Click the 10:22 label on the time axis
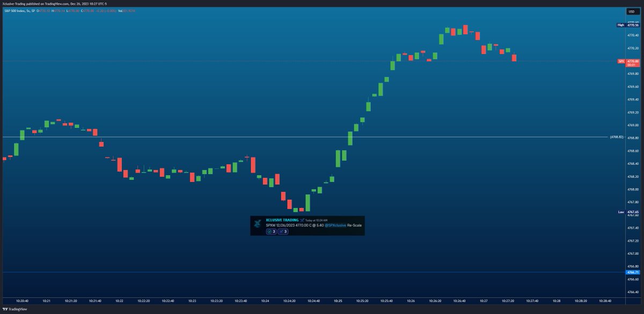The width and height of the screenshot is (644, 314). [x=119, y=301]
